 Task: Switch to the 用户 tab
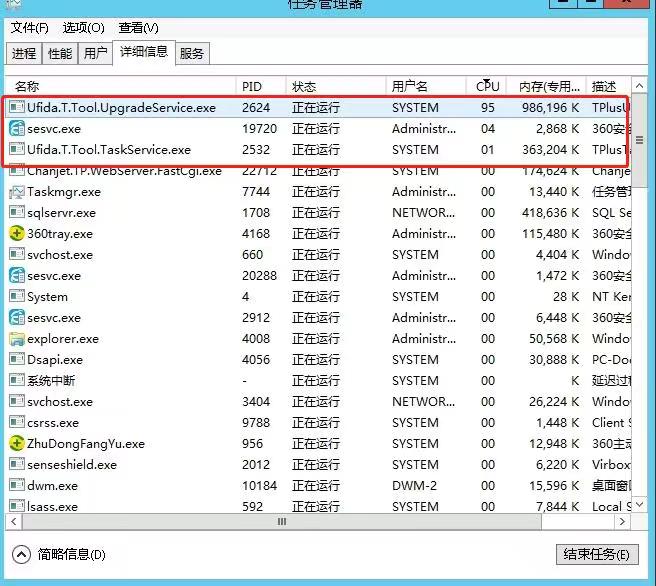click(x=95, y=54)
